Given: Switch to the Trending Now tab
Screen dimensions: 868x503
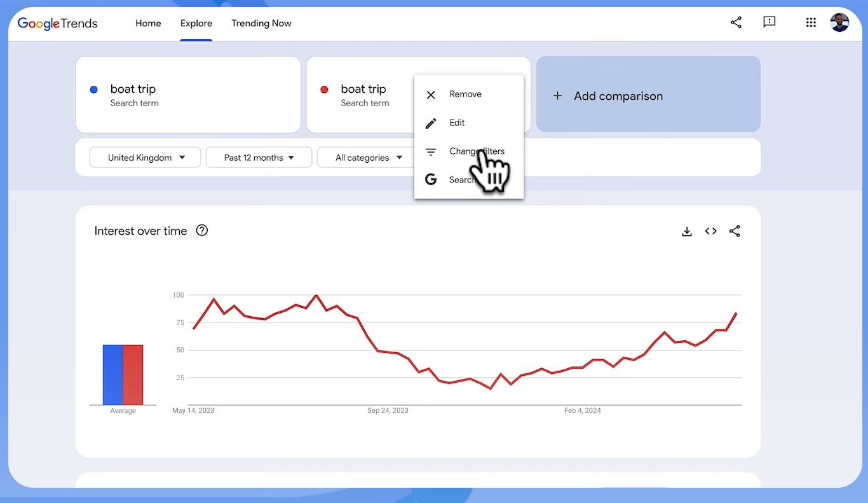Looking at the screenshot, I should coord(261,23).
